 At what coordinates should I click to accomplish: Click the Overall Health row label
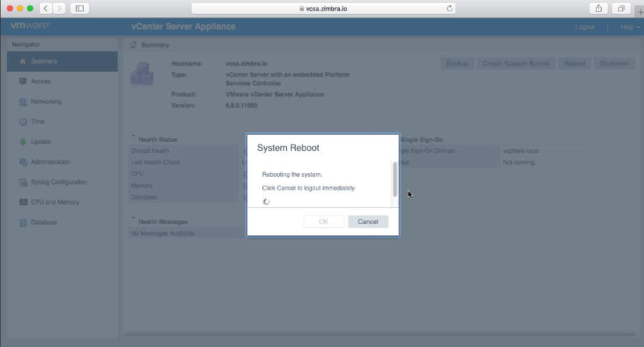point(150,151)
